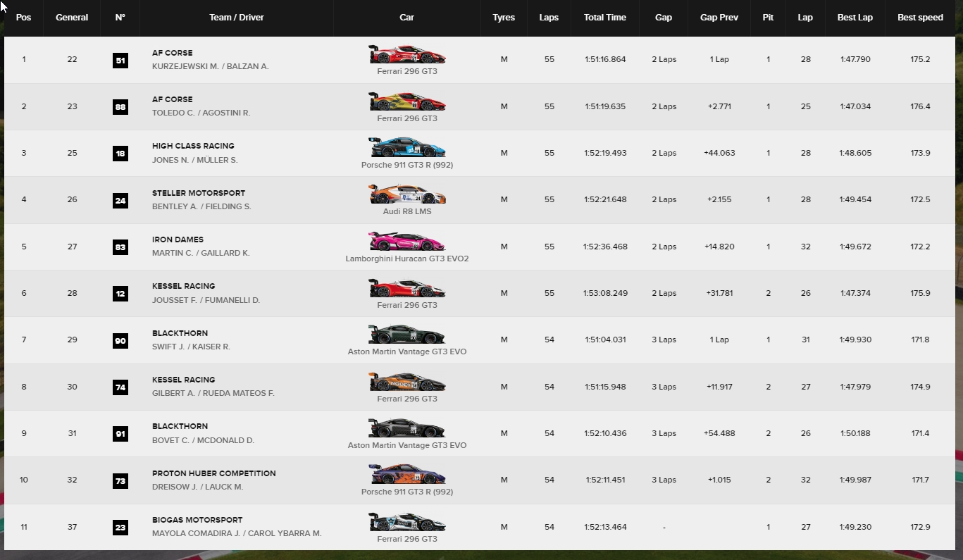
Task: Open PROTON HUBER COMPETITION team name
Action: pos(214,473)
